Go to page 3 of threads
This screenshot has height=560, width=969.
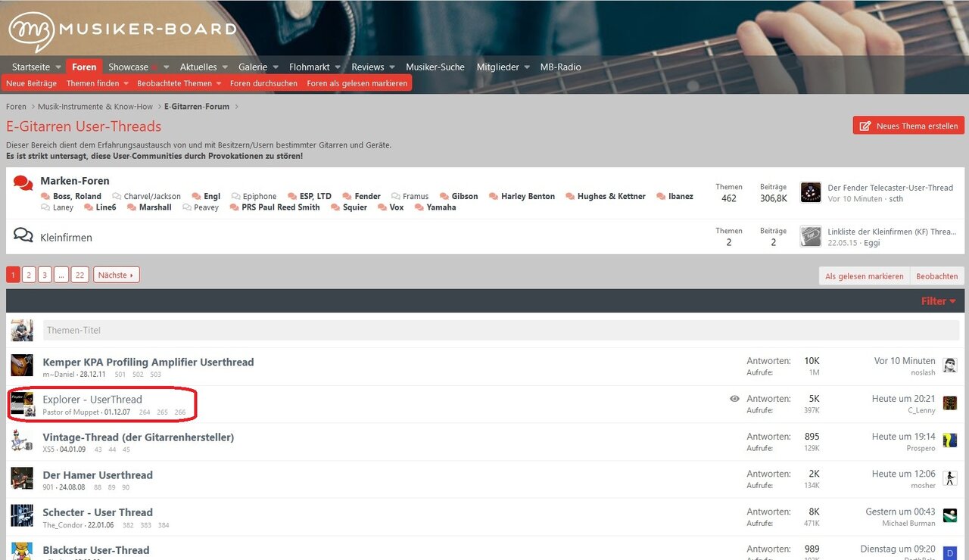tap(45, 275)
